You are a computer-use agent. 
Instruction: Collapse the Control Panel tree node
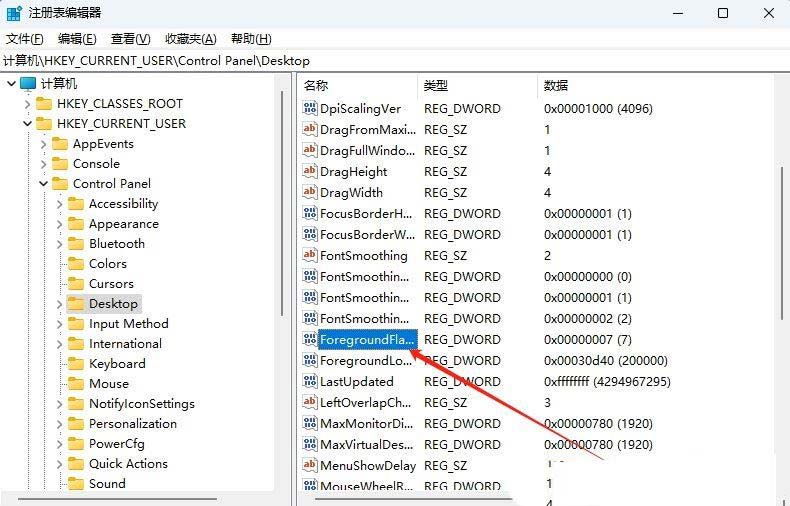point(43,184)
